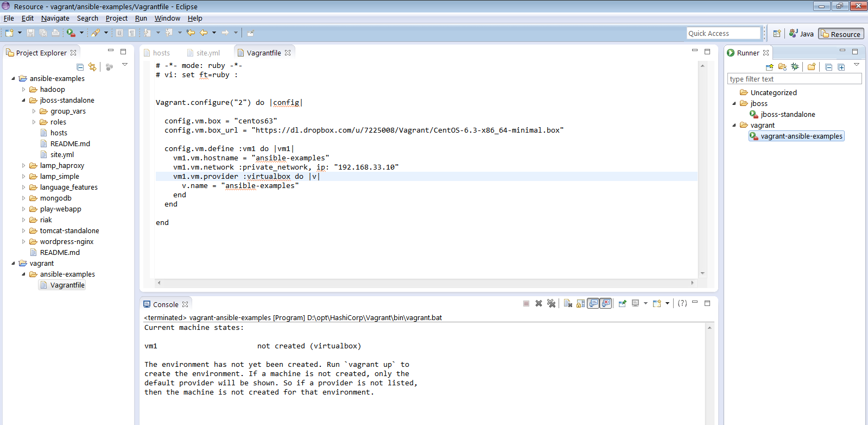Expand all items in the Runner view
Image resolution: width=868 pixels, height=425 pixels.
click(841, 67)
